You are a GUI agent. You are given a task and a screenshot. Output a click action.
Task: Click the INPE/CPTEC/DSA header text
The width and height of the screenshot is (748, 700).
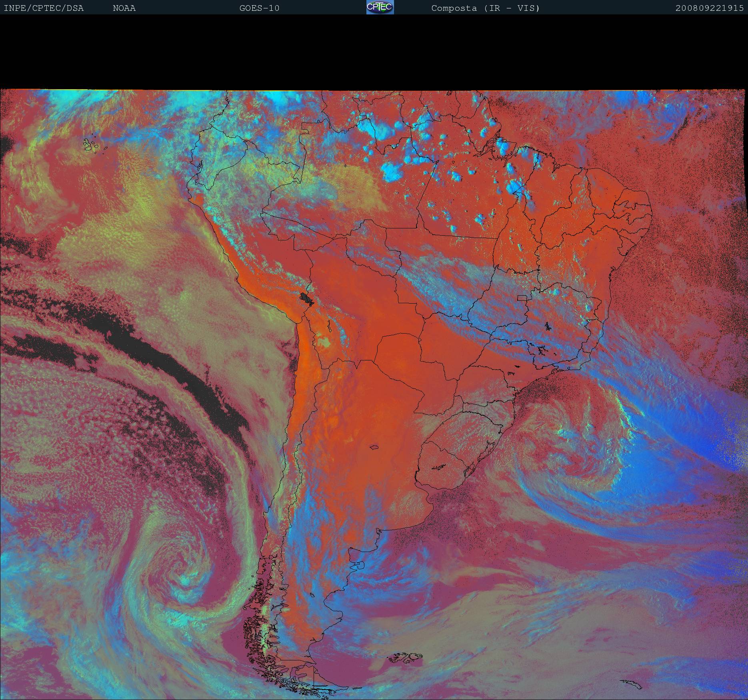point(44,8)
